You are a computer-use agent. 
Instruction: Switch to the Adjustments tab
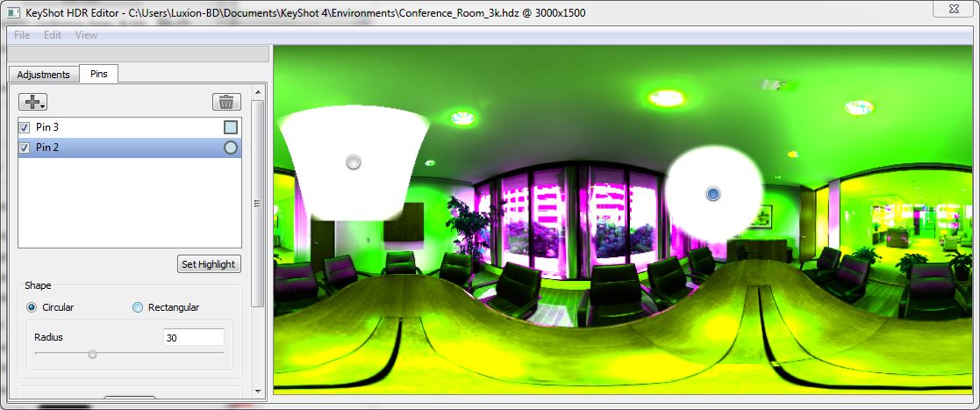click(43, 75)
